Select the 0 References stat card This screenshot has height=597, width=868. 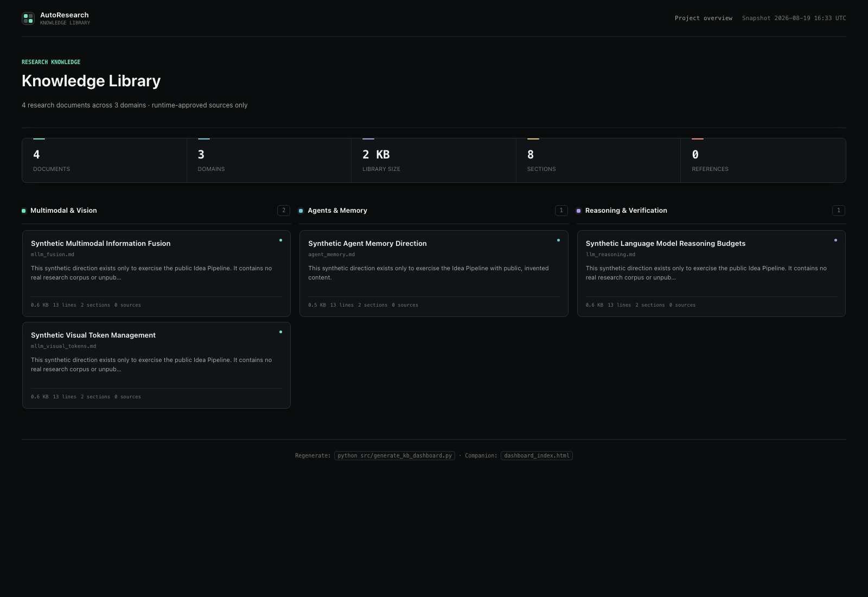pos(763,161)
